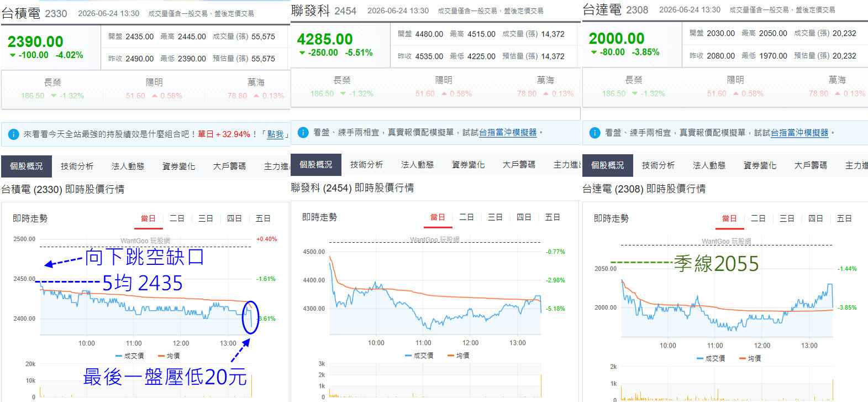Click the 聯發科 price 4285.00

pyautogui.click(x=325, y=39)
